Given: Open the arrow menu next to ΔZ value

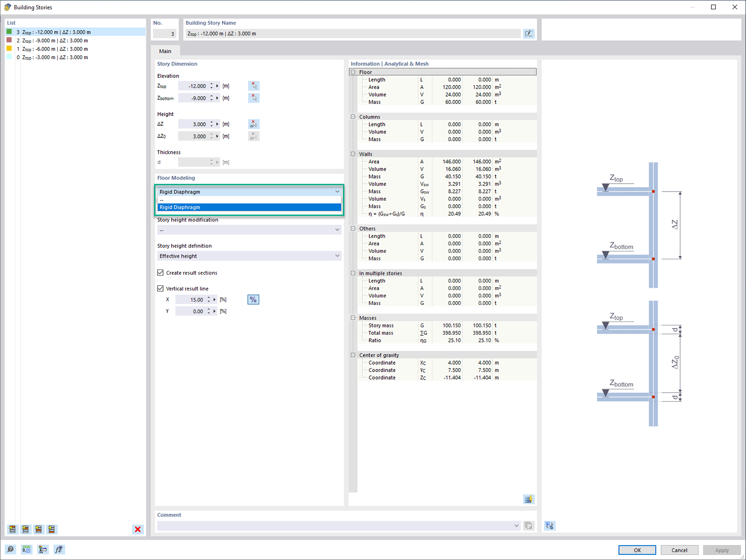Looking at the screenshot, I should click(x=217, y=124).
